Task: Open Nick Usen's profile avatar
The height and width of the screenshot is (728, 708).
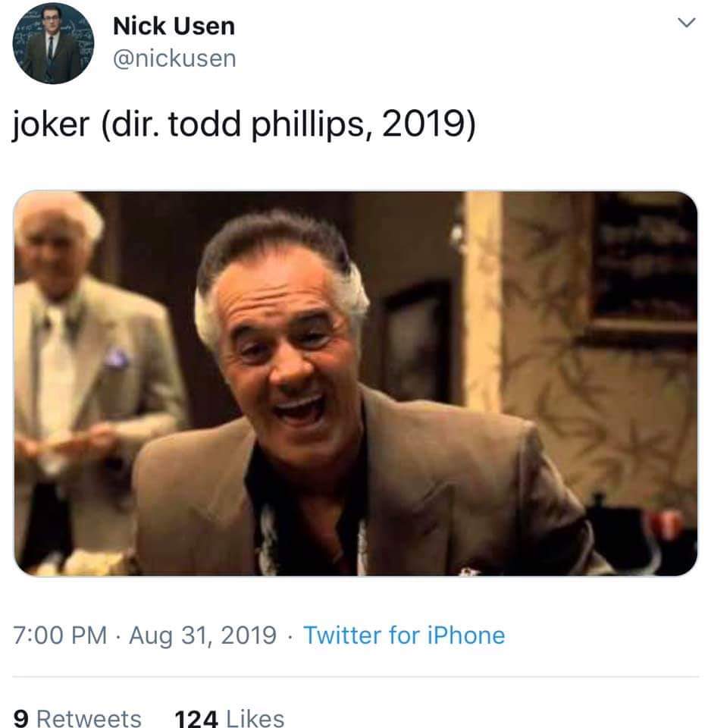Action: tap(53, 43)
